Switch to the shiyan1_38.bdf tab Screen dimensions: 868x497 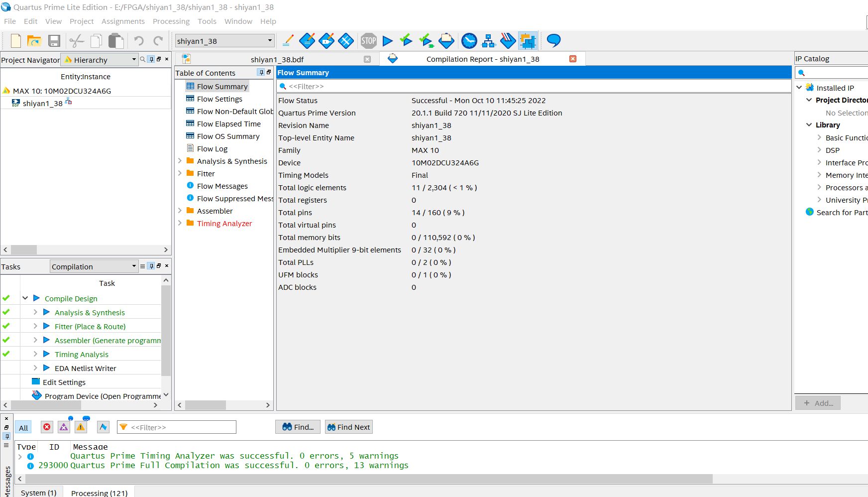277,59
